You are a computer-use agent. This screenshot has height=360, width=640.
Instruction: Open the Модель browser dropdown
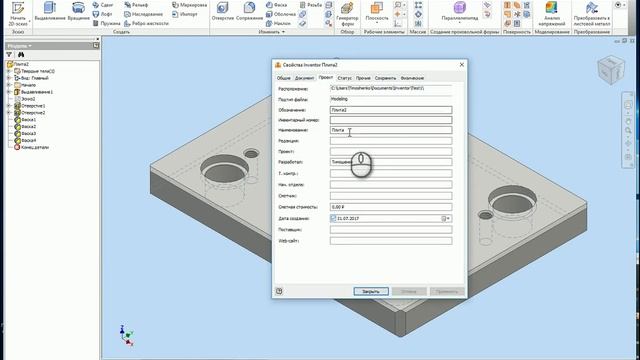pos(20,46)
